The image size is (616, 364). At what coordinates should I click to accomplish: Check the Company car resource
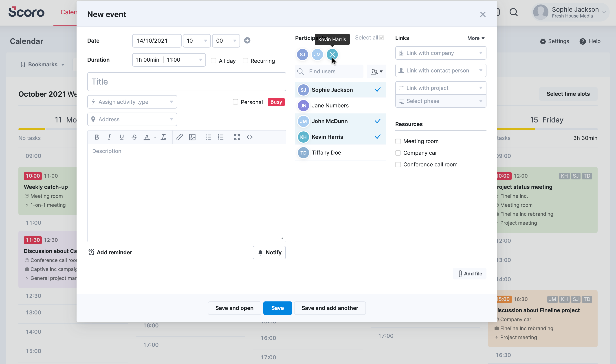point(398,153)
